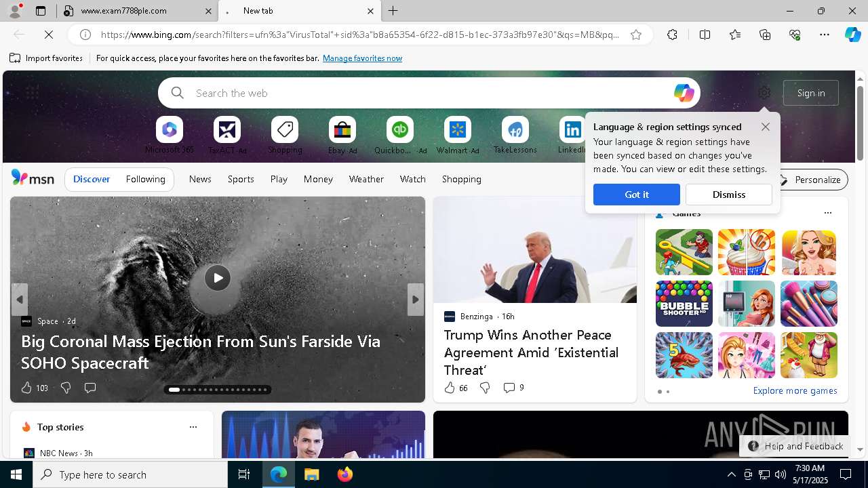Go to next featured story arrow
This screenshot has height=488, width=868.
point(416,300)
